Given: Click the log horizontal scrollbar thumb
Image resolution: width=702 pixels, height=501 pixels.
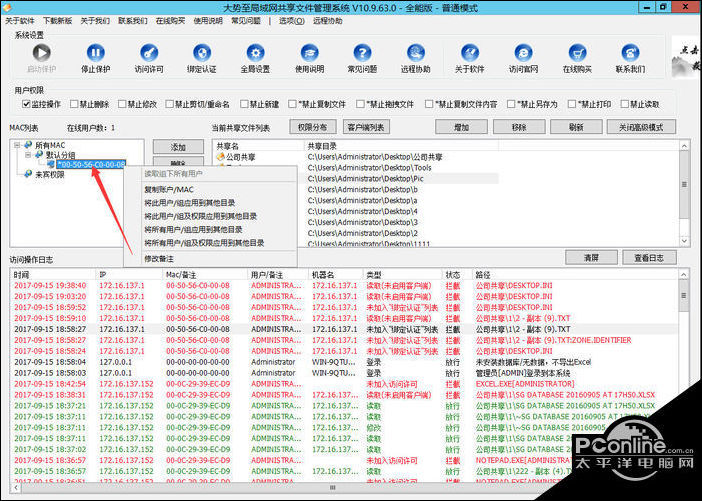Looking at the screenshot, I should (x=333, y=487).
